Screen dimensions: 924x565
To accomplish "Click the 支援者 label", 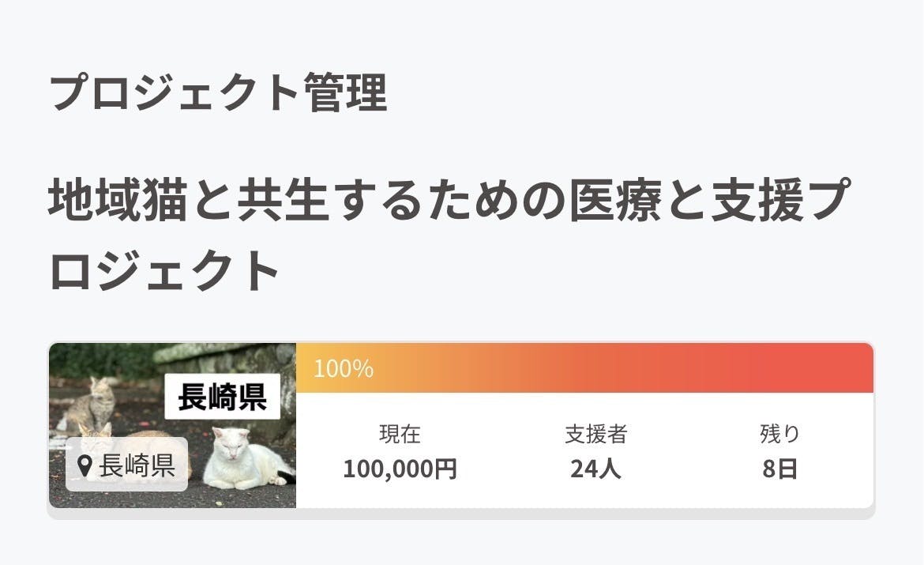I will point(595,434).
